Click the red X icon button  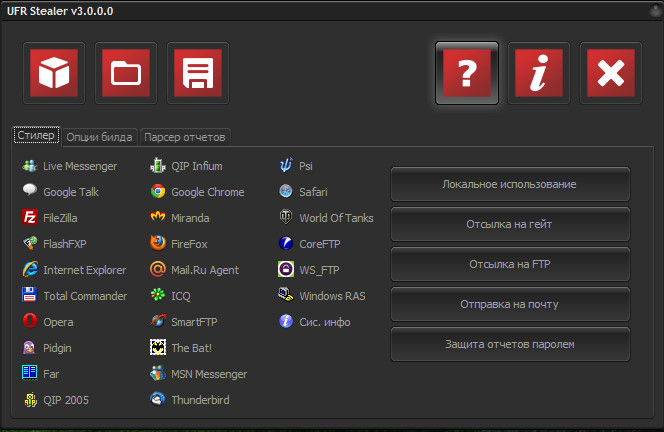(x=611, y=73)
